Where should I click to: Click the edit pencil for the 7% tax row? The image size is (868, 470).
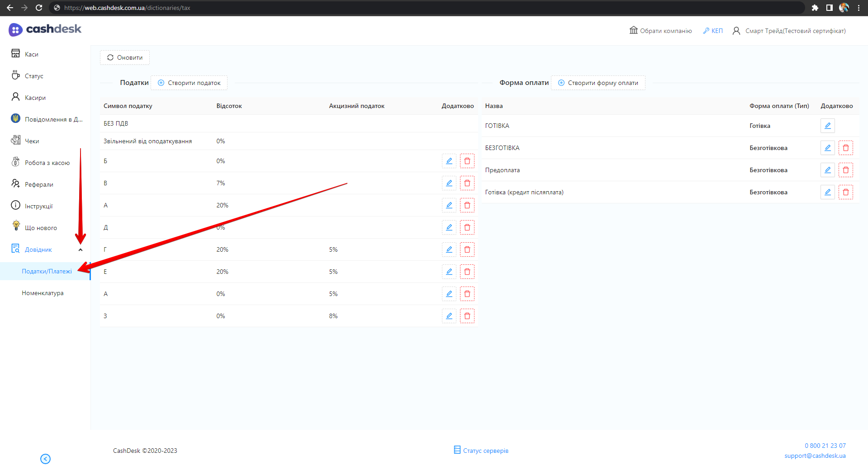(449, 183)
